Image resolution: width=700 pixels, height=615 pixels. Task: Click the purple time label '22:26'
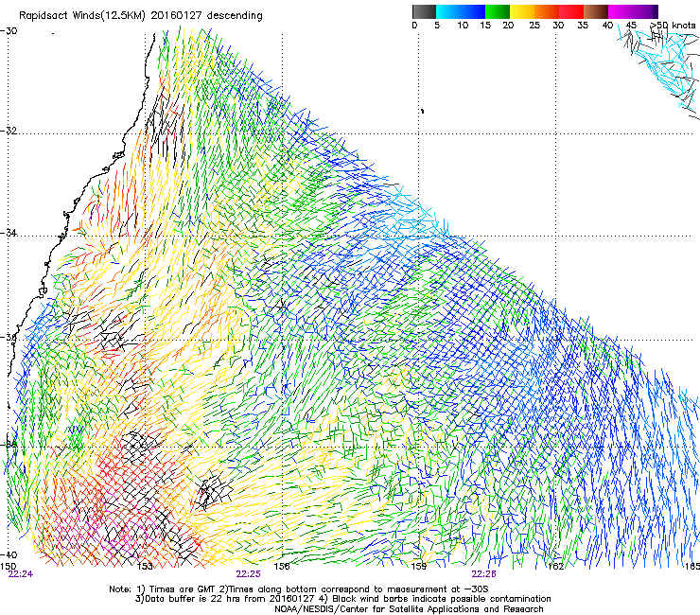tap(483, 574)
